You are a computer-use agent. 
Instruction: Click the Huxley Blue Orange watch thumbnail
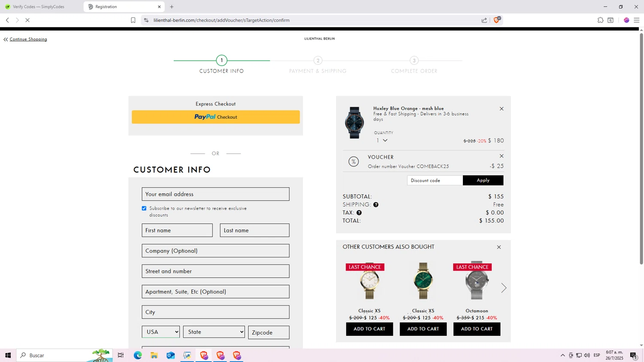355,123
